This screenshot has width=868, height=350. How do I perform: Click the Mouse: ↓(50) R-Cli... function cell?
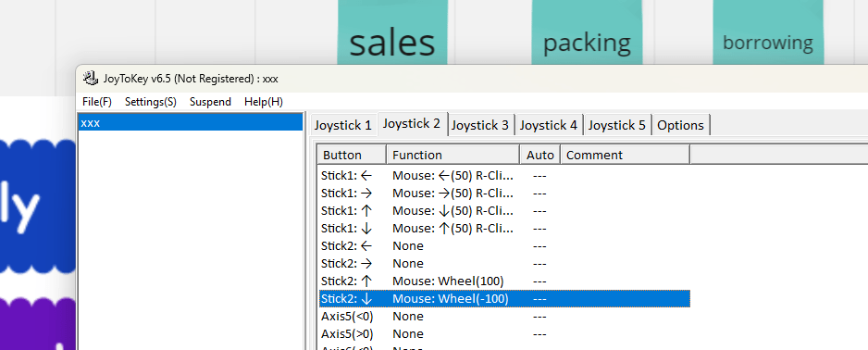pos(453,211)
